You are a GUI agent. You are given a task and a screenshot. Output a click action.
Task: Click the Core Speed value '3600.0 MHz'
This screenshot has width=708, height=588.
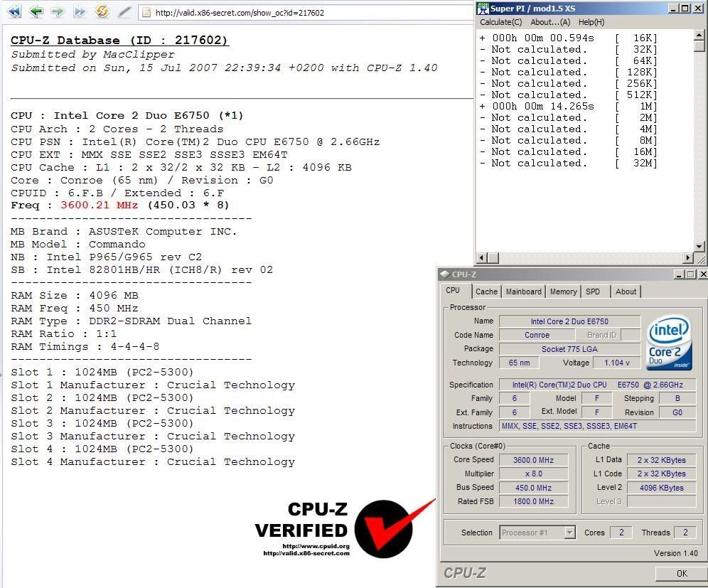point(533,460)
